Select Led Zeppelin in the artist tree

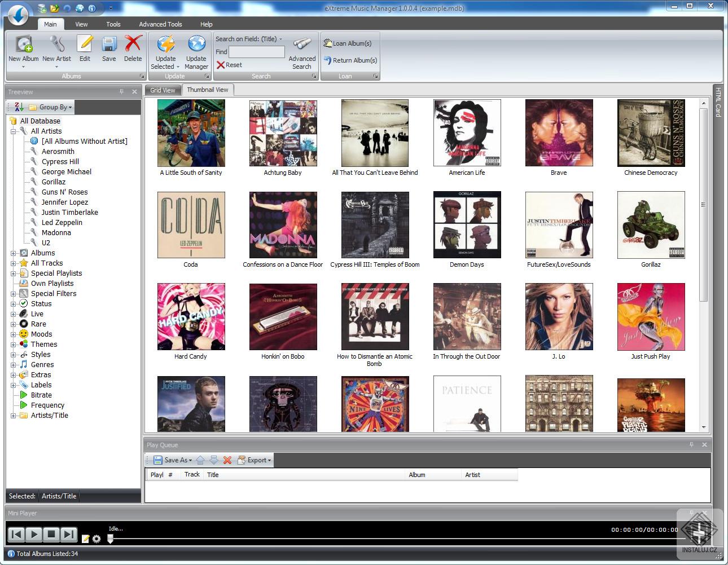[x=62, y=223]
